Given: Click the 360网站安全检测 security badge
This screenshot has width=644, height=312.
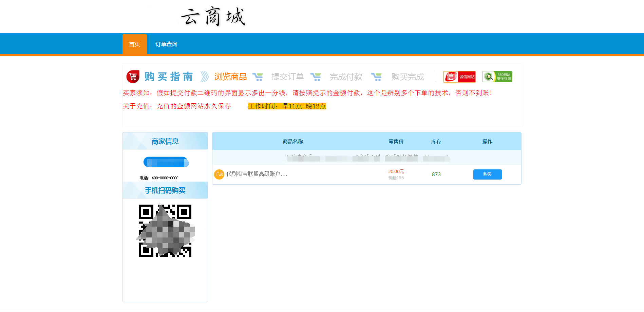Looking at the screenshot, I should click(497, 77).
